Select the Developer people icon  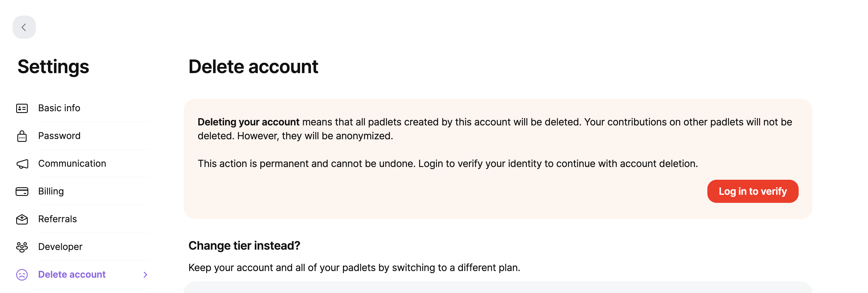point(22,247)
